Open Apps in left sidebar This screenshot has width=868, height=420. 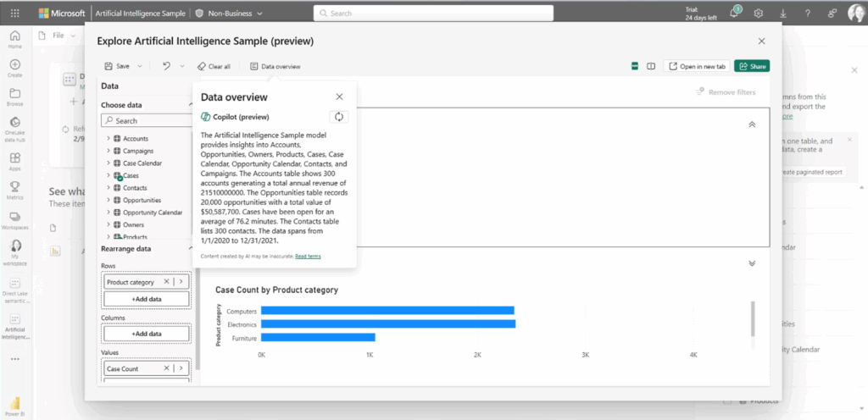pyautogui.click(x=15, y=162)
